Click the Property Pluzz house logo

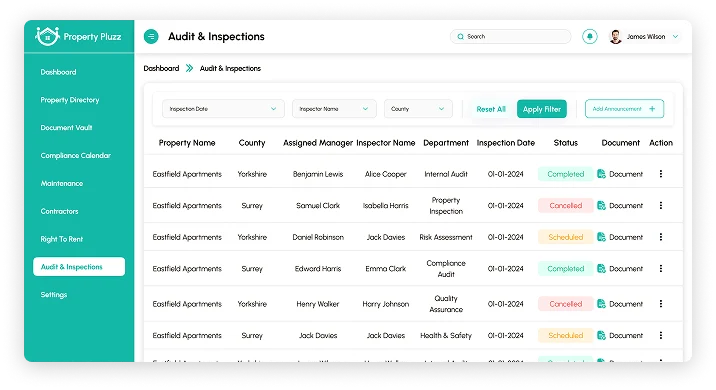(47, 36)
